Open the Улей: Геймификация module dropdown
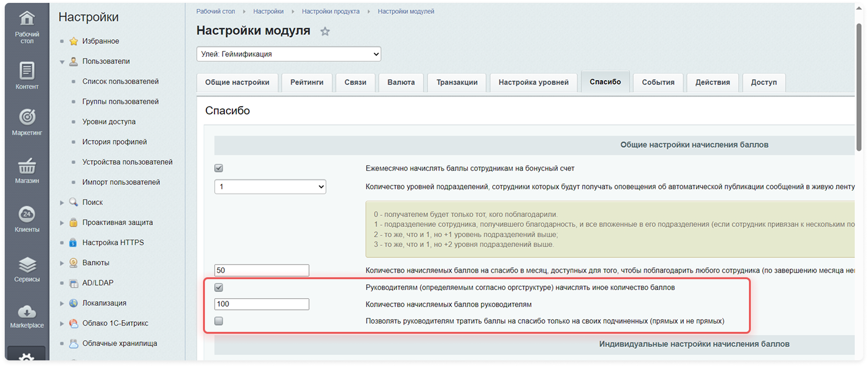The height and width of the screenshot is (367, 868). point(289,54)
